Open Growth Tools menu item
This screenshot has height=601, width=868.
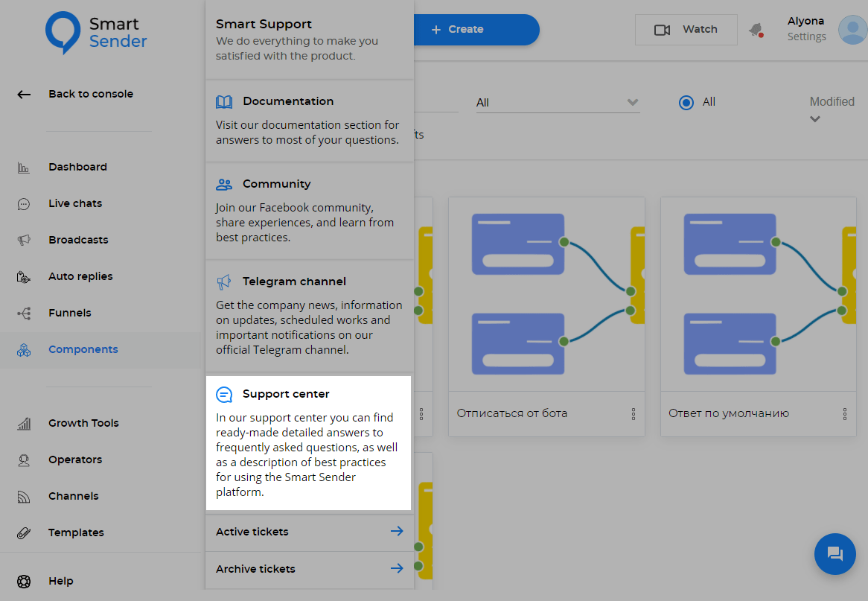point(83,423)
